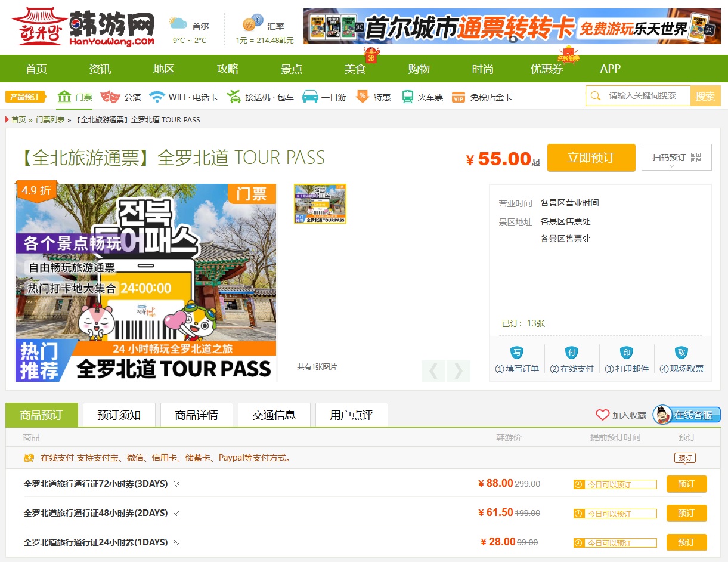Select the 免税店金卡 VIP icon
This screenshot has height=562, width=728.
pyautogui.click(x=459, y=97)
